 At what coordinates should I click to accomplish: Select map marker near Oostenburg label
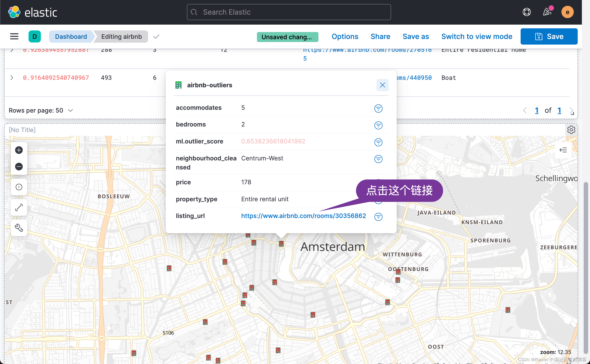click(x=398, y=272)
